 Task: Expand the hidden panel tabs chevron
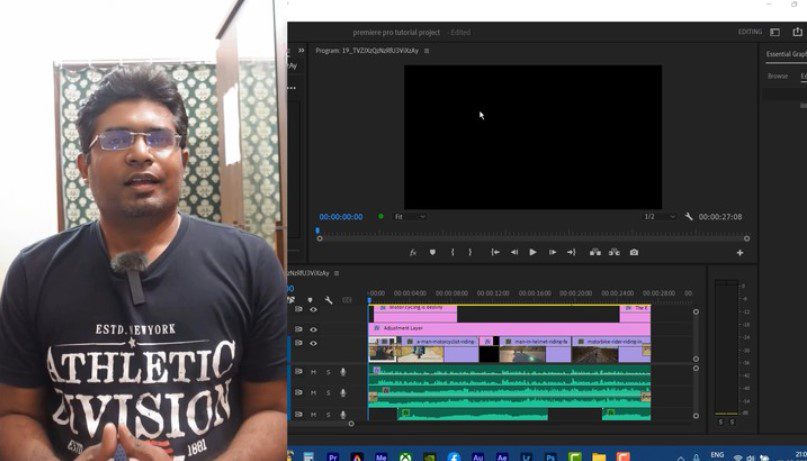(301, 50)
